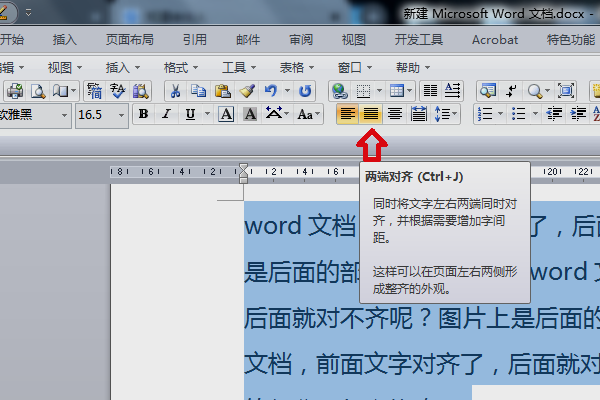The width and height of the screenshot is (600, 400).
Task: Expand the Undo history dropdown arrow
Action: 287,91
